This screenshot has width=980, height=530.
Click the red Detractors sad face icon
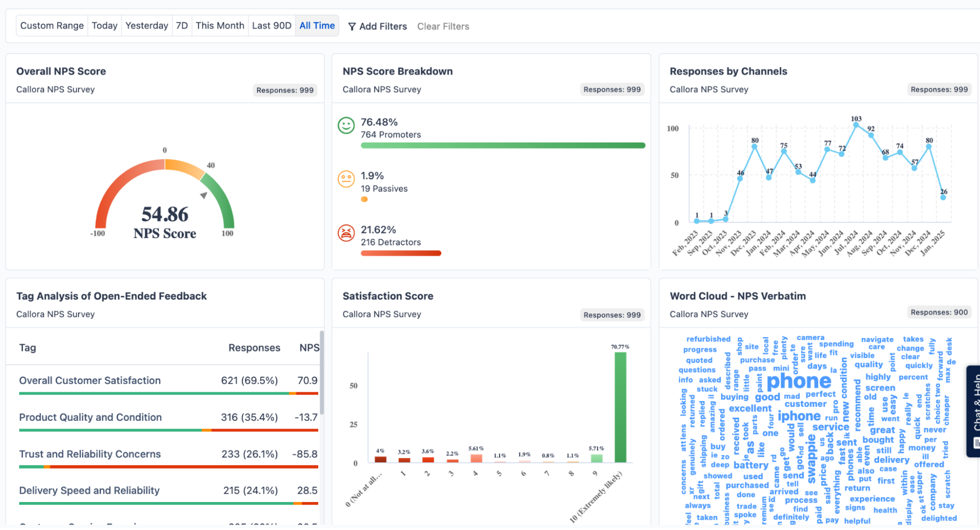click(x=346, y=233)
